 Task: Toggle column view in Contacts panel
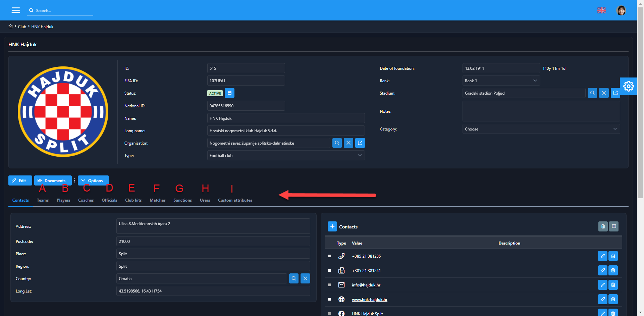[x=614, y=226]
